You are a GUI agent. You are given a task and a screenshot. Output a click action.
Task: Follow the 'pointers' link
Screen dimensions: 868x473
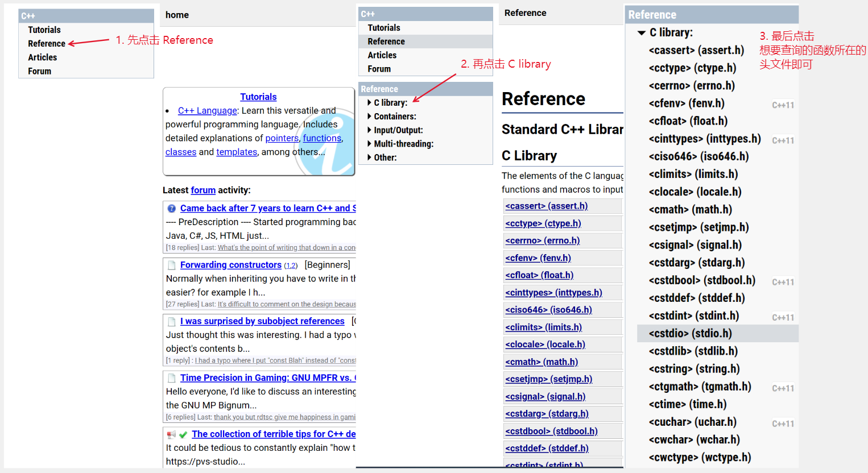pos(282,138)
